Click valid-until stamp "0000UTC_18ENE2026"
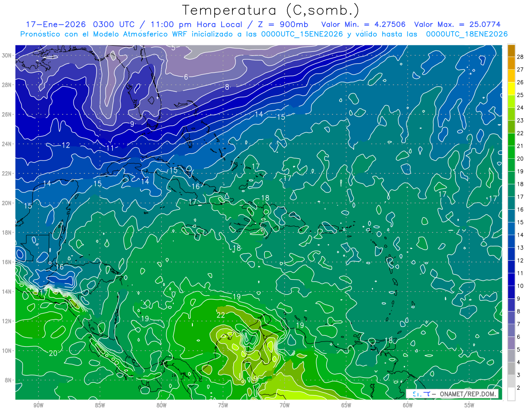The height and width of the screenshot is (411, 532). [x=467, y=34]
